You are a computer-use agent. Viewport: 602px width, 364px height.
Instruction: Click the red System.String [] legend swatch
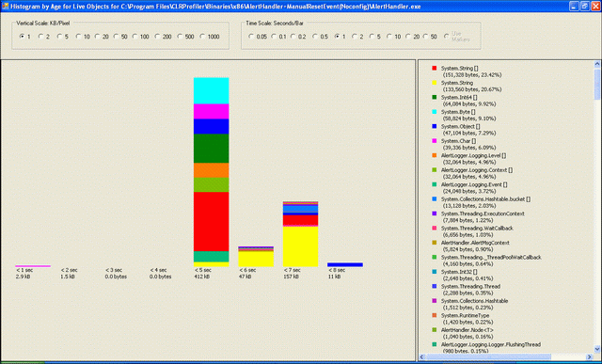coord(435,68)
